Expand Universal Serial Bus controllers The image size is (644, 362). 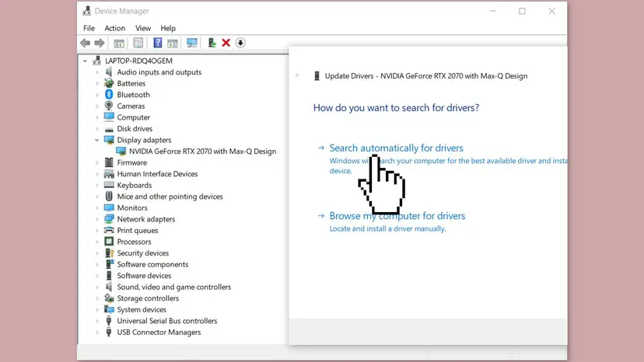(x=97, y=321)
